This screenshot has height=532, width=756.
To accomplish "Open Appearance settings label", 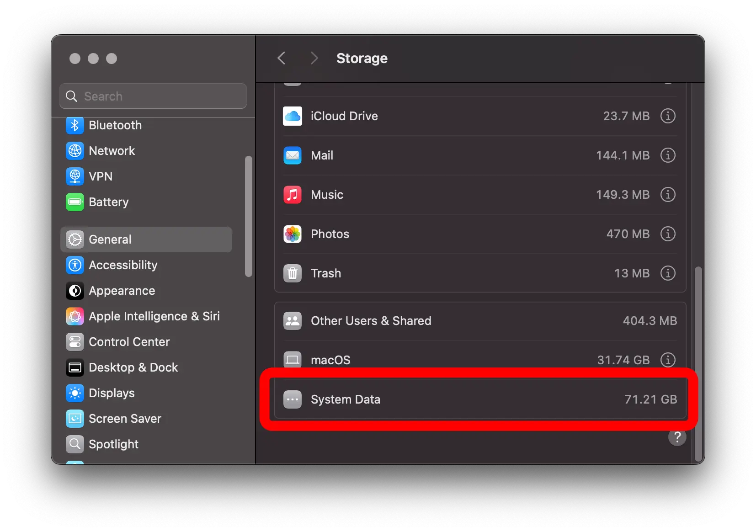I will (x=122, y=291).
